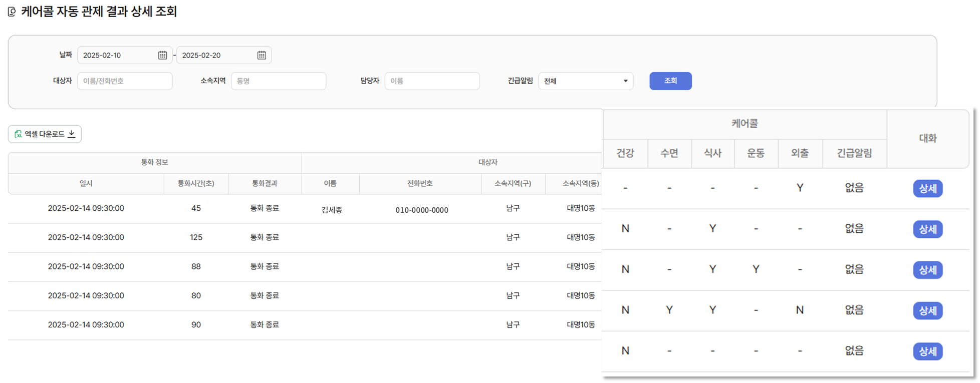
Task: Click the 일시 column header
Action: (x=86, y=184)
